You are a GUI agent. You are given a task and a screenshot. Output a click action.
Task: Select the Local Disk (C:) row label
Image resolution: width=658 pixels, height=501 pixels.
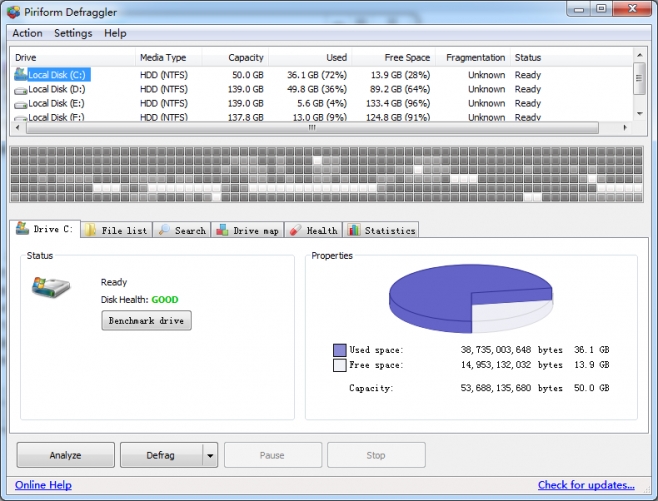57,75
